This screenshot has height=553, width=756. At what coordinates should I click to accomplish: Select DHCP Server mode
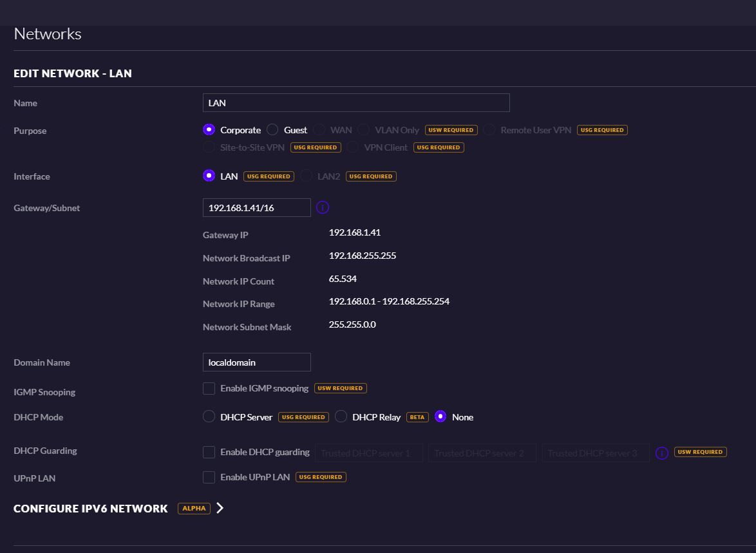[209, 417]
